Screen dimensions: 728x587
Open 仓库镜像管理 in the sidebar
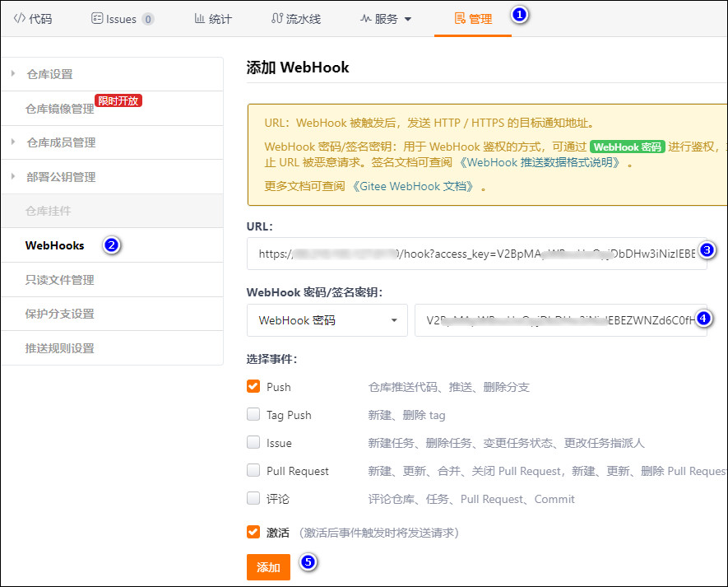tap(112, 109)
